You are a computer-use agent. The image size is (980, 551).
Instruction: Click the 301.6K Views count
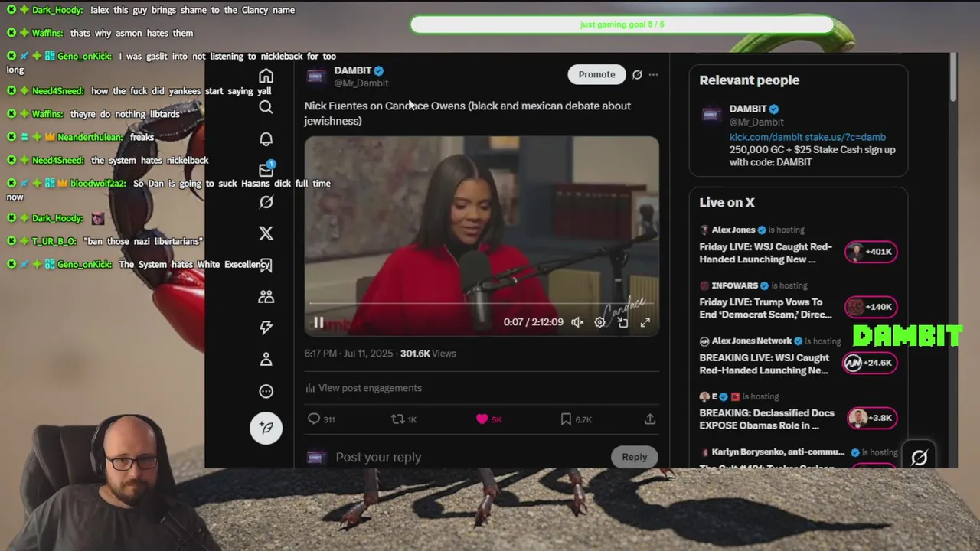pos(428,354)
